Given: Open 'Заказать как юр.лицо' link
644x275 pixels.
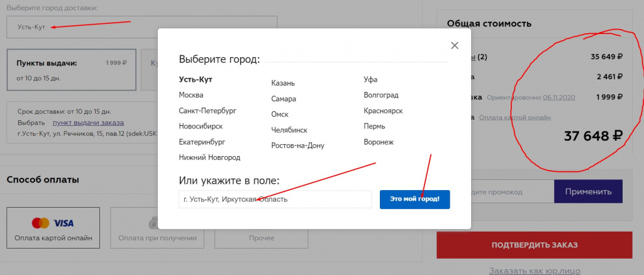Looking at the screenshot, I should 535,271.
